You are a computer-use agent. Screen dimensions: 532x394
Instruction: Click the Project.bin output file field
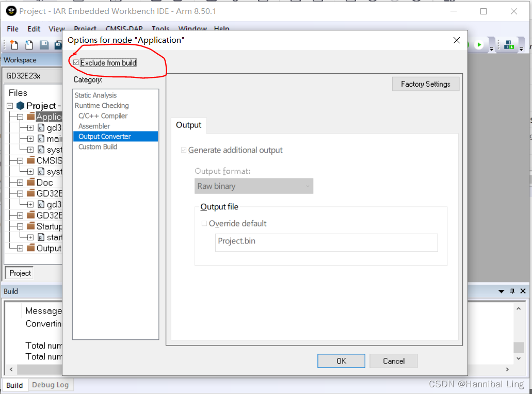coord(327,242)
